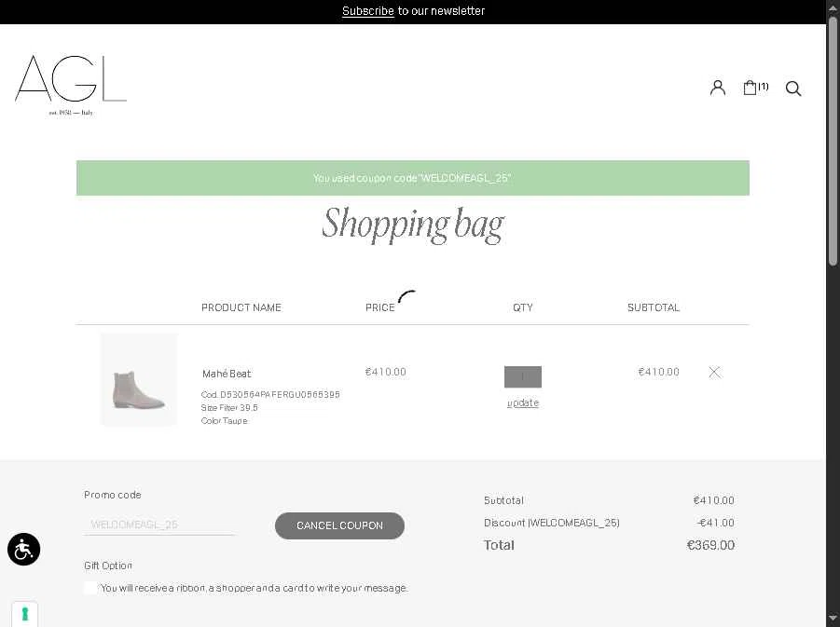Click the 'Color Taupe' text
Image resolution: width=840 pixels, height=627 pixels.
(x=225, y=421)
